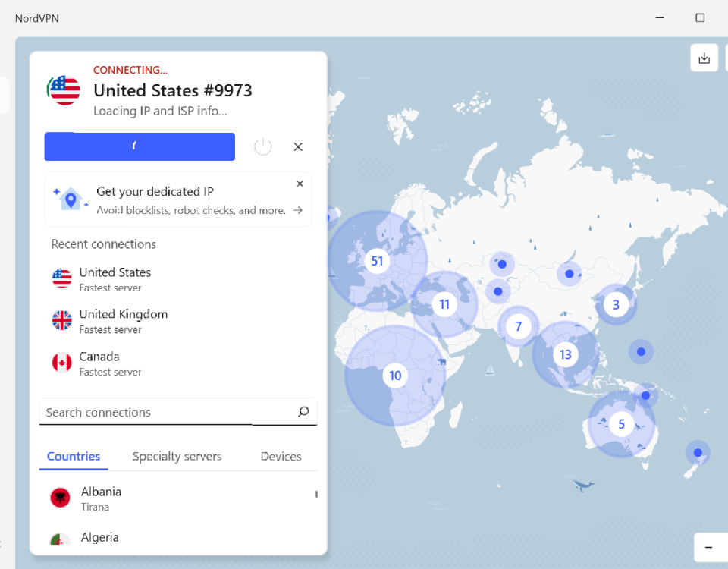Select Albania from country list
The image size is (728, 569).
[x=101, y=498]
